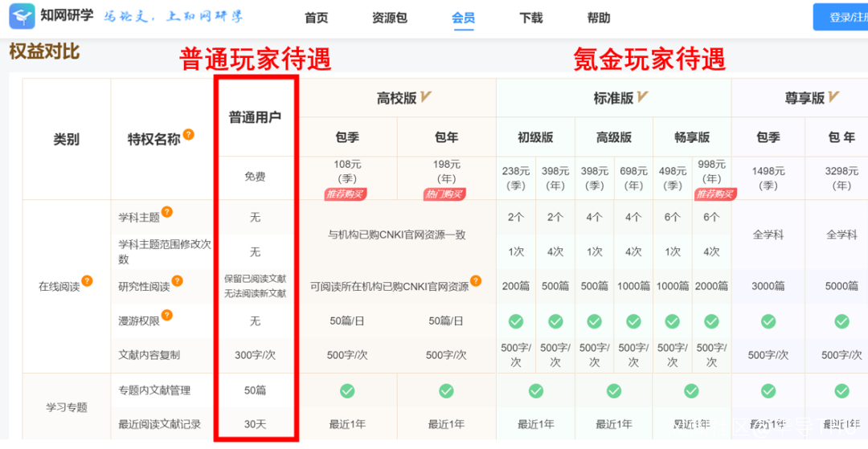Click the help icon beside 在线阅读
Viewport: 868px width, 449px height.
click(x=87, y=281)
